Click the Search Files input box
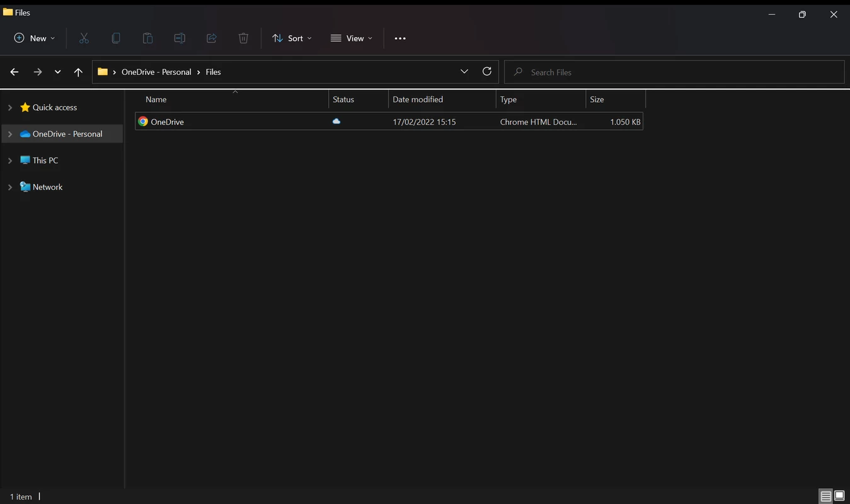This screenshot has width=850, height=504. click(x=674, y=72)
